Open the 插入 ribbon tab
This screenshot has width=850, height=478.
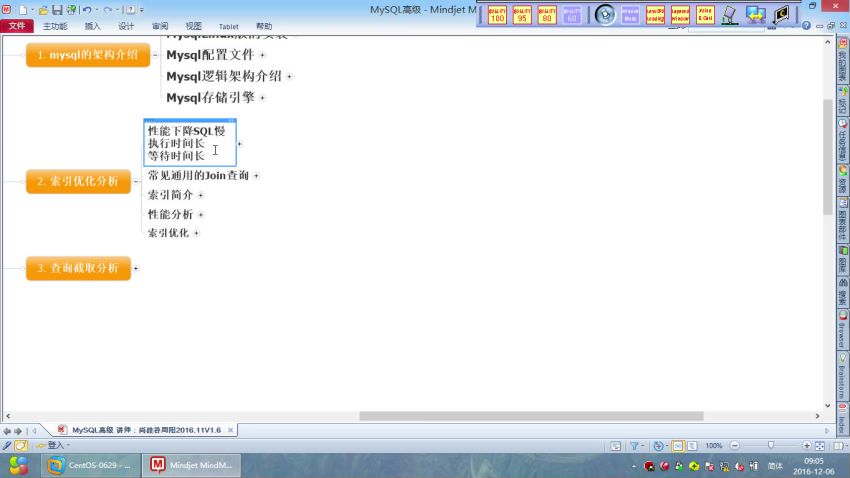(92, 26)
